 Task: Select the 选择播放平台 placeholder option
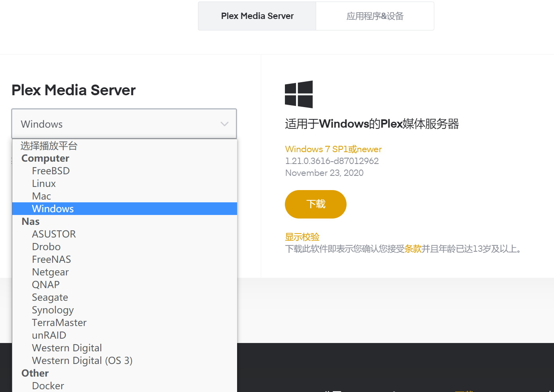[124, 146]
